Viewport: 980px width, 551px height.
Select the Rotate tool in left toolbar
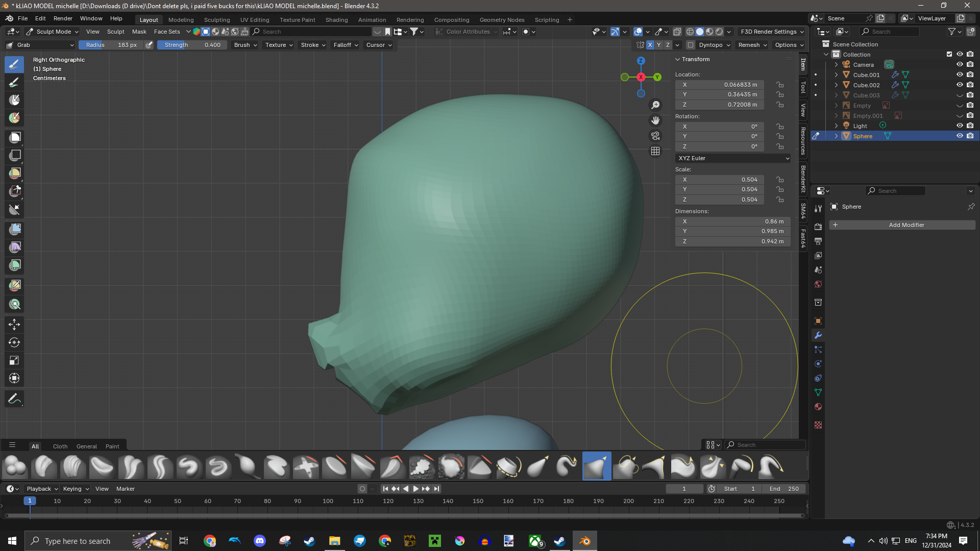[x=14, y=342]
